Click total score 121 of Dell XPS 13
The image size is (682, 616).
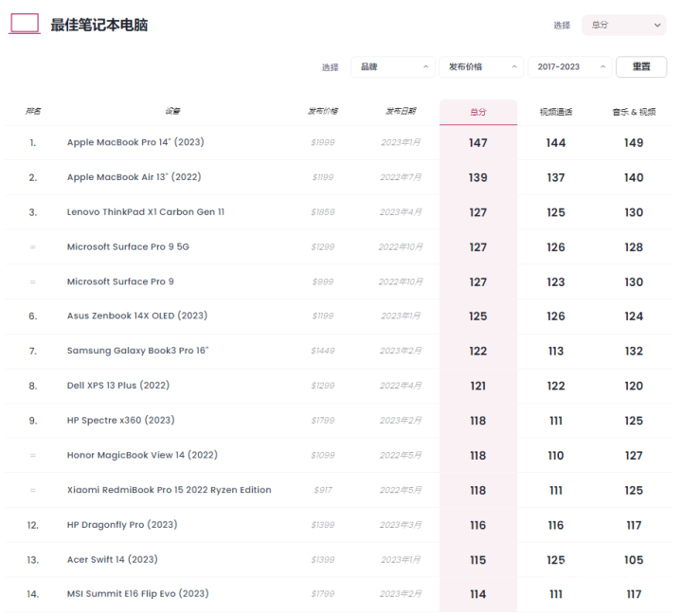(478, 386)
